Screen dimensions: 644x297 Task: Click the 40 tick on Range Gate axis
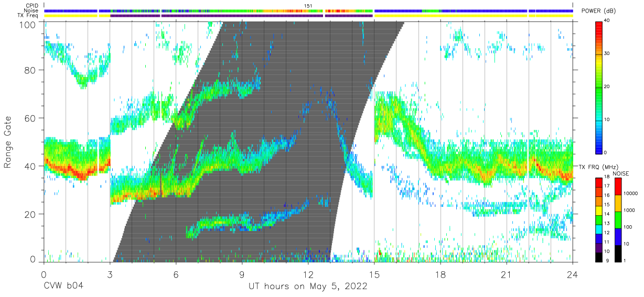[30, 166]
